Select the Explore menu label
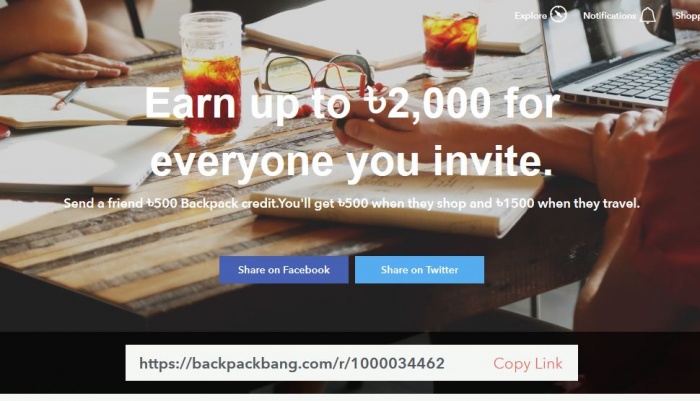 click(530, 16)
